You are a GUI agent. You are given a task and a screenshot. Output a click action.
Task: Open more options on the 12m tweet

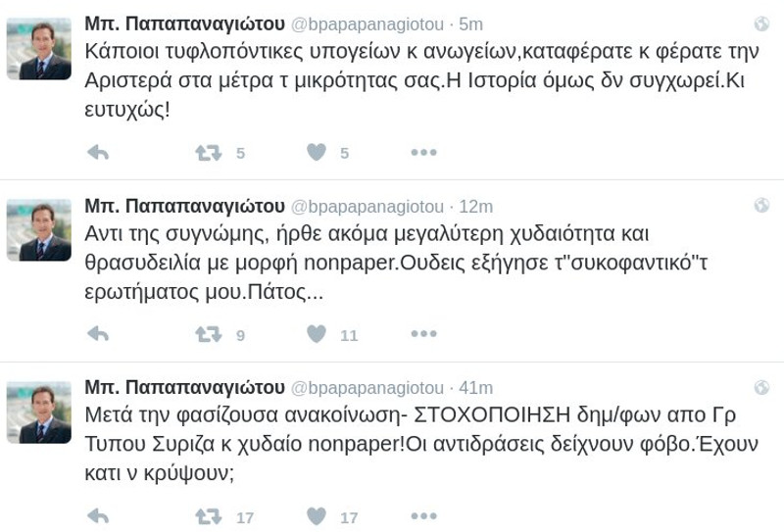point(423,334)
